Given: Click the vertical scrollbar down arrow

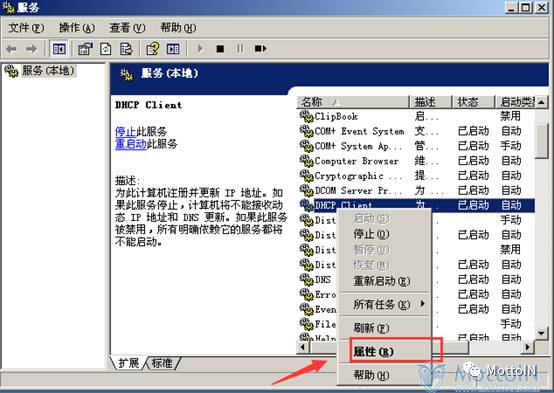Looking at the screenshot, I should pyautogui.click(x=542, y=333).
